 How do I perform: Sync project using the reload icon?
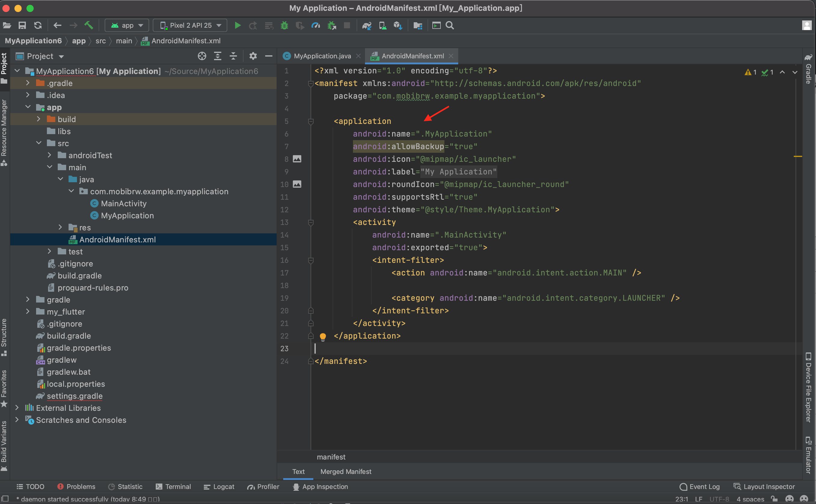pos(38,25)
